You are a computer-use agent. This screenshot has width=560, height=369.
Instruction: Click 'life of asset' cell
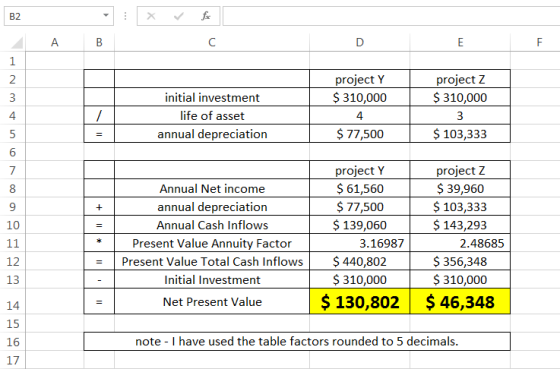pos(212,116)
